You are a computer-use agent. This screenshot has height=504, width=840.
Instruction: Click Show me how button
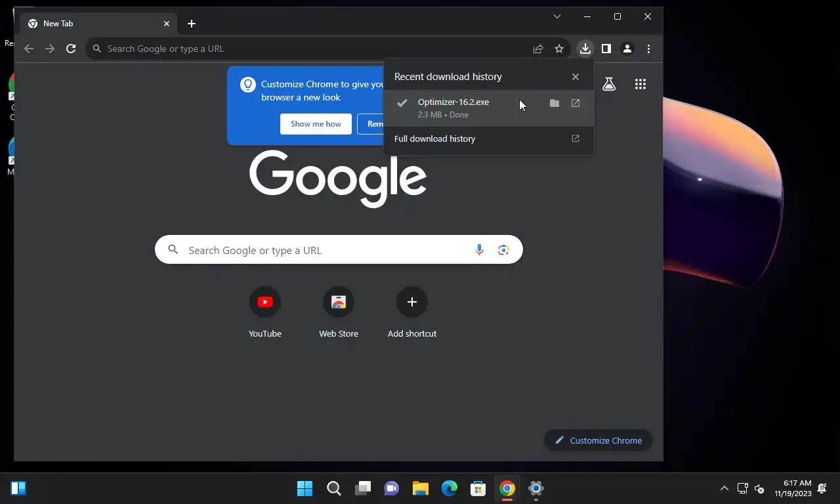click(316, 124)
